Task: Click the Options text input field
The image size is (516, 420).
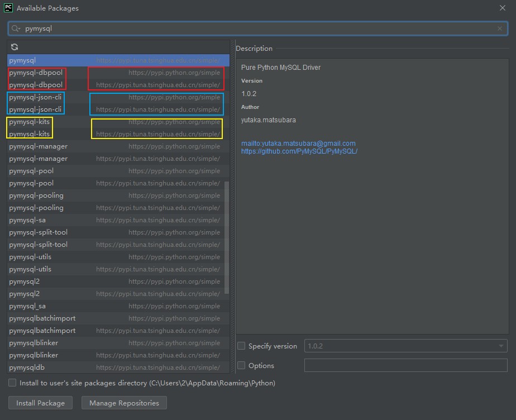Action: click(x=405, y=365)
